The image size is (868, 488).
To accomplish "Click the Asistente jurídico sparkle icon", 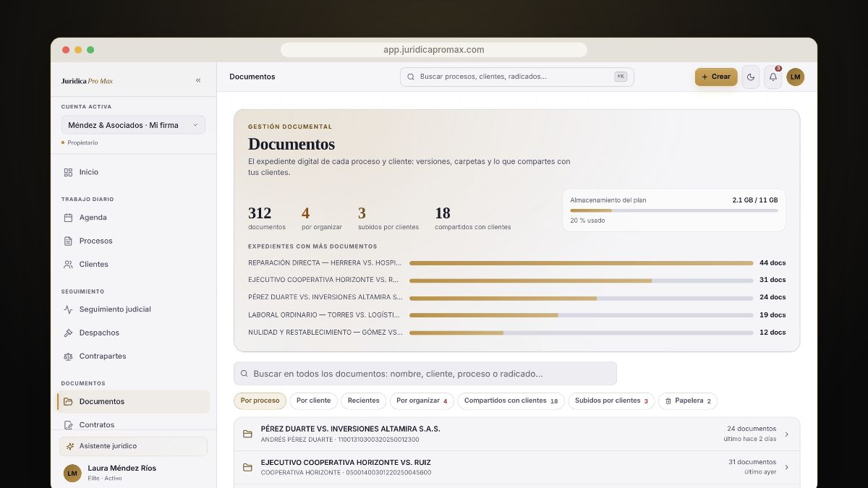I will (x=70, y=446).
